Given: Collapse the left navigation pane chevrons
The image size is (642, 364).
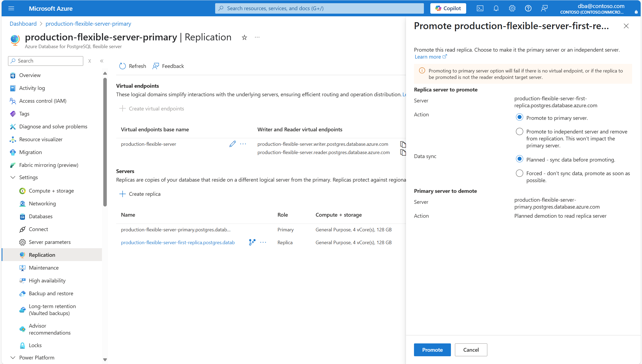Looking at the screenshot, I should [x=102, y=61].
